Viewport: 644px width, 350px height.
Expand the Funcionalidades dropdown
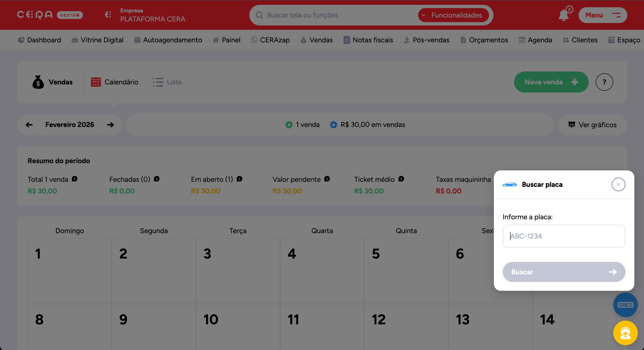(x=453, y=15)
